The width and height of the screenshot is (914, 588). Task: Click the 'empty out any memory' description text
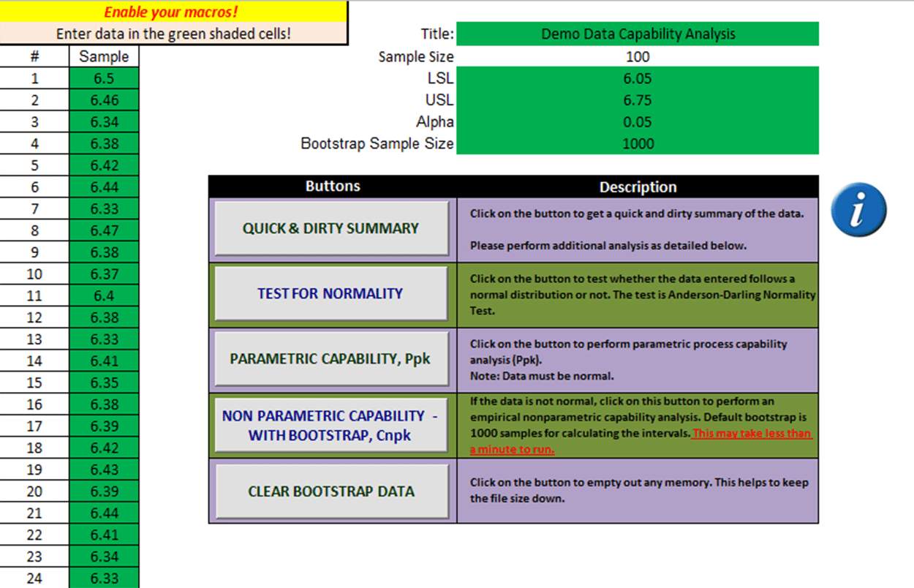point(639,491)
